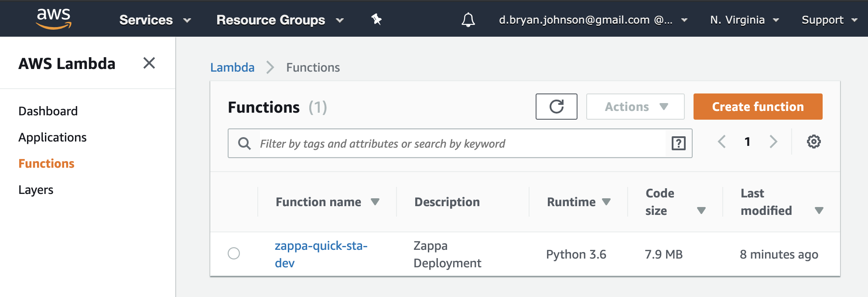Viewport: 868px width, 297px height.
Task: Select the zappa-quick-sta-dev radio button
Action: (x=234, y=253)
